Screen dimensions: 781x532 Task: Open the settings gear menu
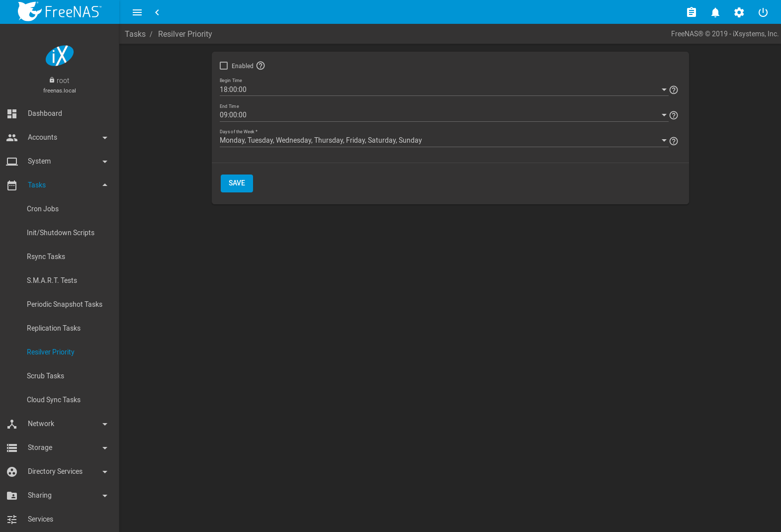(739, 12)
